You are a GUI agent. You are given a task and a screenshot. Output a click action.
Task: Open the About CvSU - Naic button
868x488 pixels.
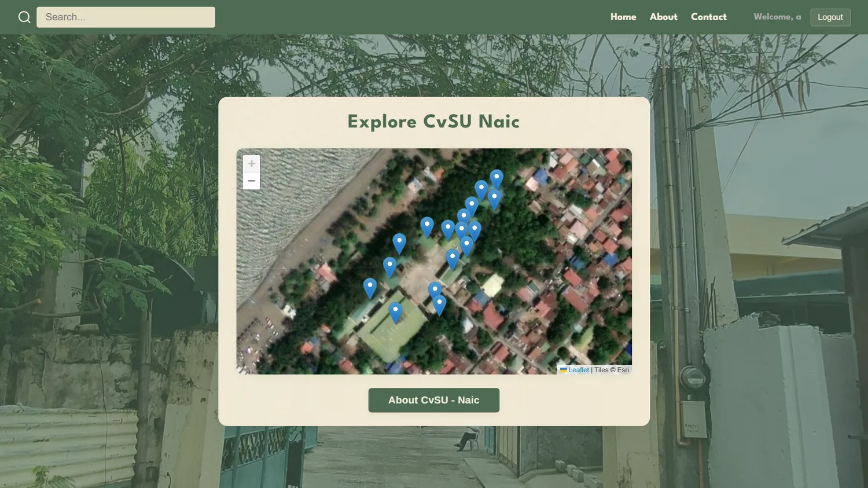point(434,400)
